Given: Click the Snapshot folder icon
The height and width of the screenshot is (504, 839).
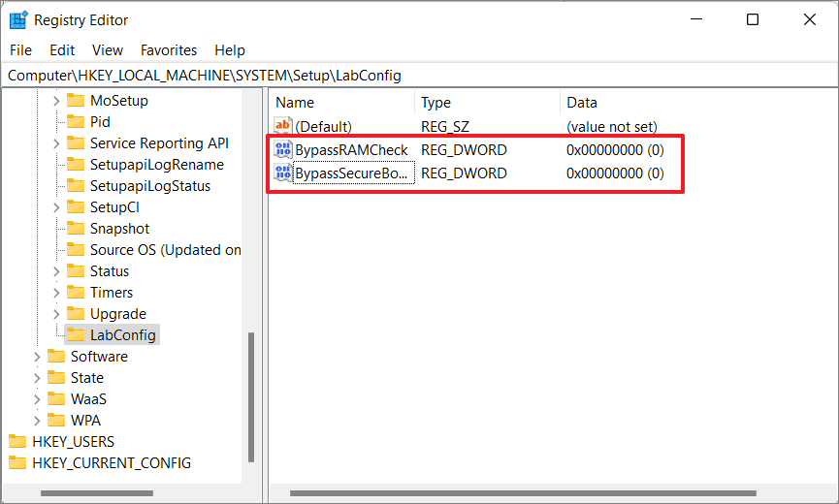Looking at the screenshot, I should coord(76,229).
